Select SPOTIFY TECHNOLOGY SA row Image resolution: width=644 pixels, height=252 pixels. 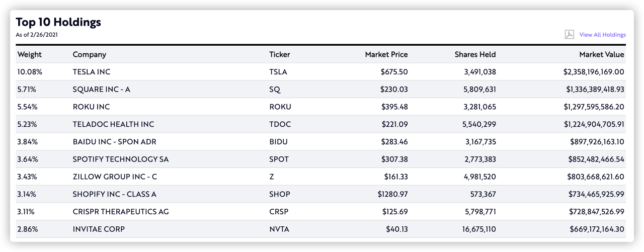coord(320,159)
